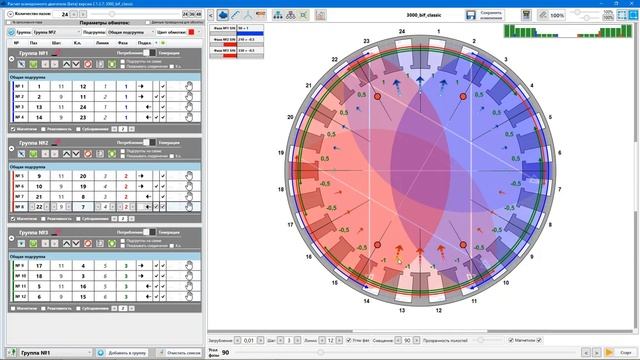Click the Фаза column header
Image resolution: width=640 pixels, height=360 pixels.
(122, 42)
